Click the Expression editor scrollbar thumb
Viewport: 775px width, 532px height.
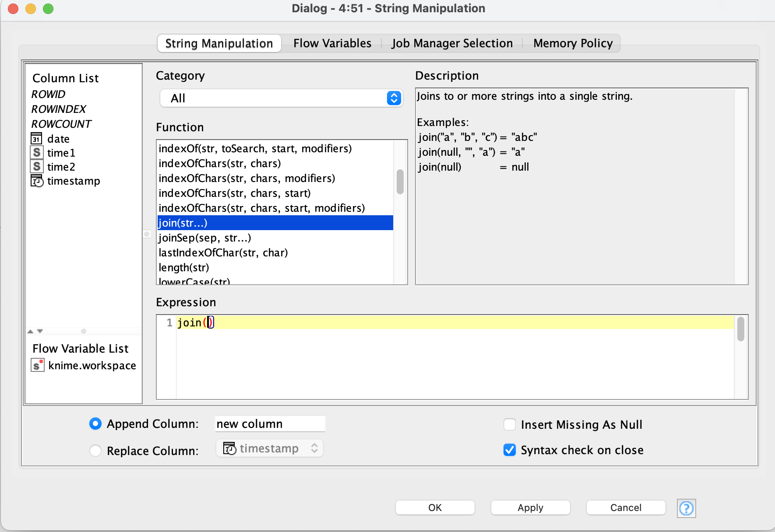740,329
